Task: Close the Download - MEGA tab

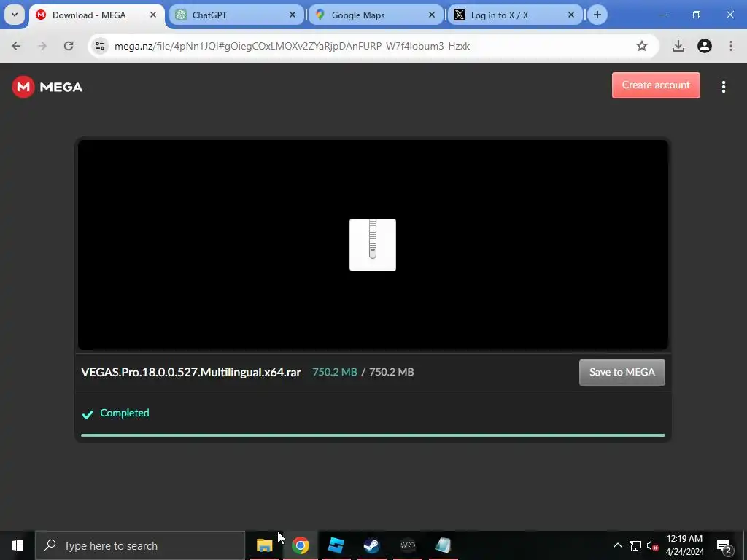Action: pyautogui.click(x=153, y=15)
